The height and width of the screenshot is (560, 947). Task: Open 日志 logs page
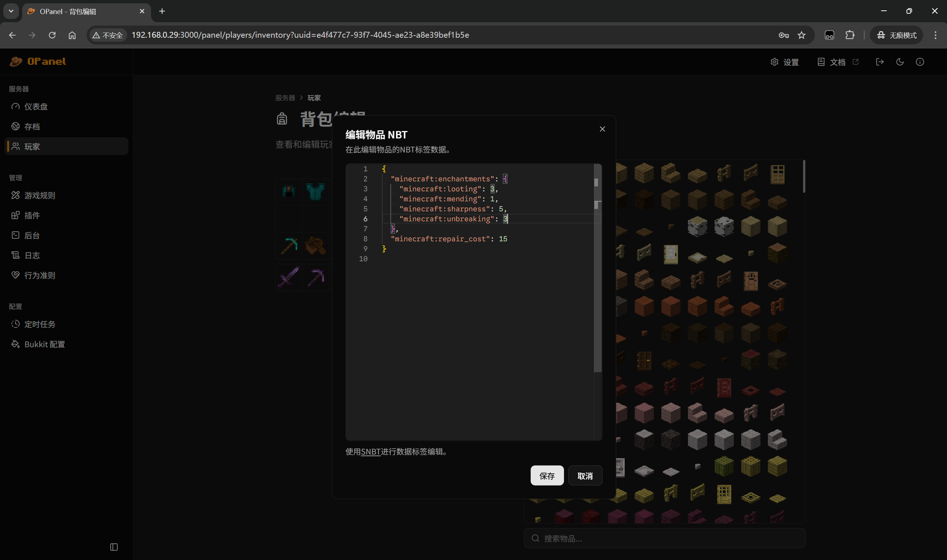pos(66,255)
